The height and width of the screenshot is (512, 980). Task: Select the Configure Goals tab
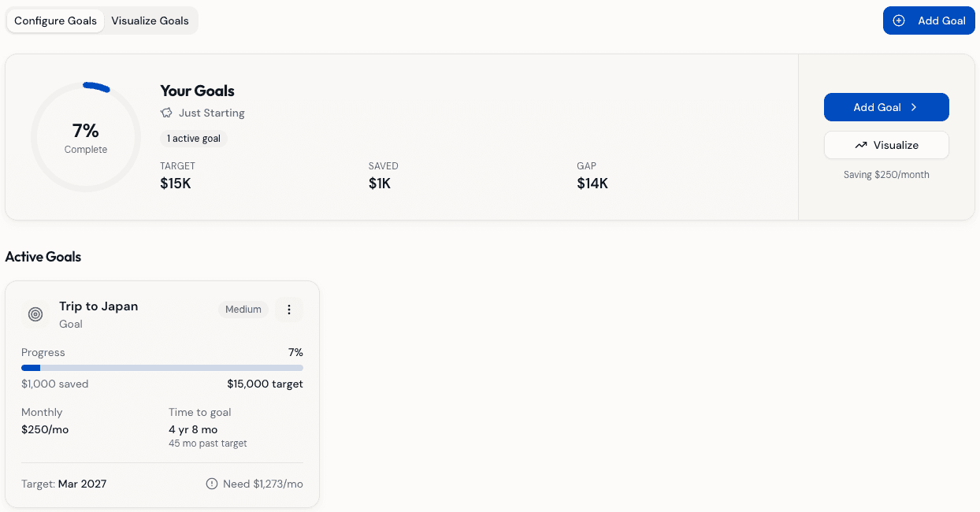(x=55, y=20)
